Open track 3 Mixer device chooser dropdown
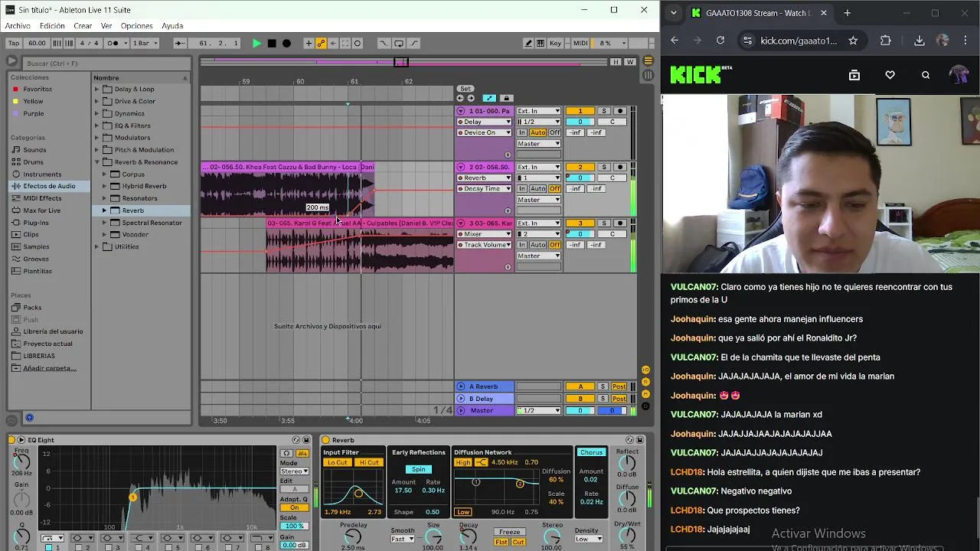The height and width of the screenshot is (551, 980). pyautogui.click(x=484, y=233)
